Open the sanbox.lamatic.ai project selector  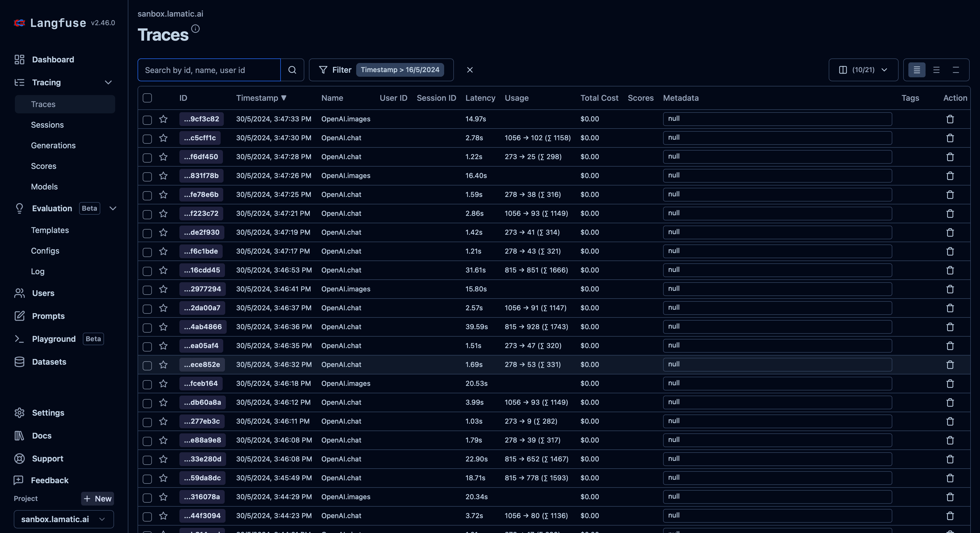[64, 519]
